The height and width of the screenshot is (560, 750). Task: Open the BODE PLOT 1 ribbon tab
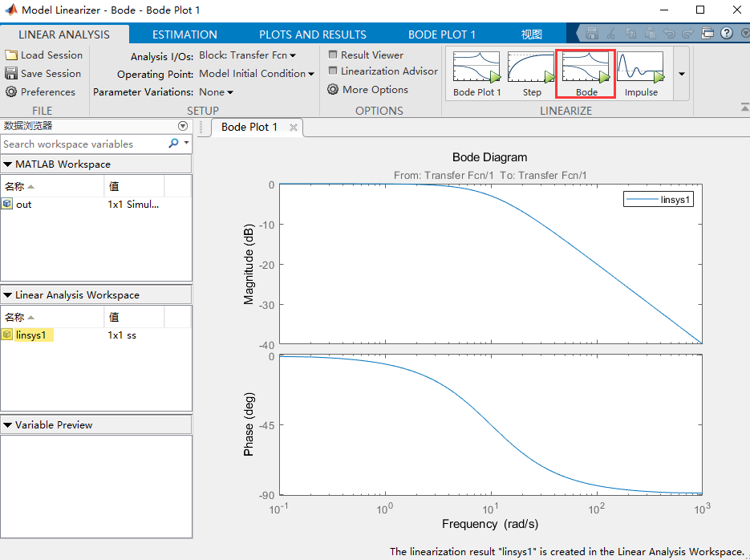(441, 34)
